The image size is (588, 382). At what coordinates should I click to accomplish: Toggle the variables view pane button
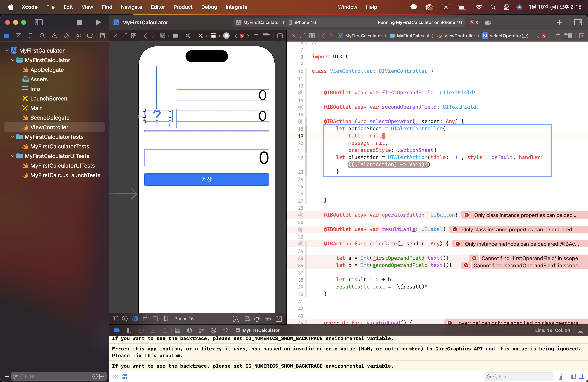573,376
